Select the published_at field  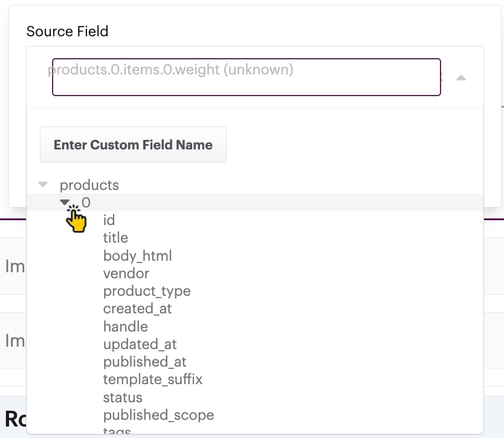(x=144, y=362)
